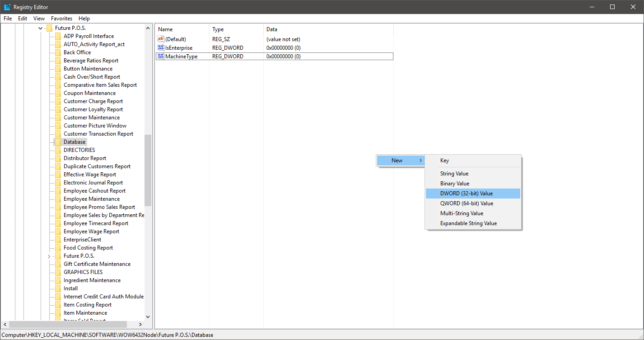Viewport: 644px width, 340px height.
Task: Choose Expandable String Value option
Action: [x=473, y=223]
